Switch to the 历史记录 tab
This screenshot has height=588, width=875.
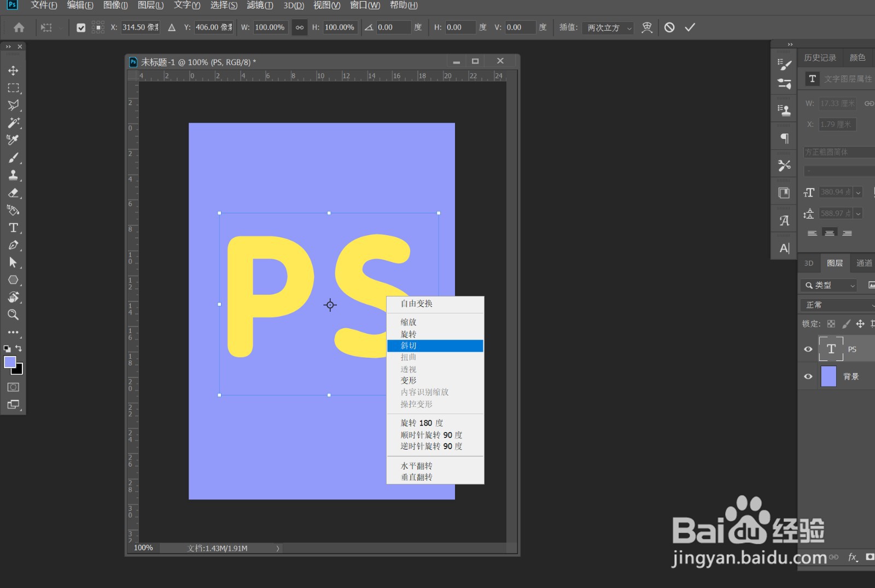pyautogui.click(x=820, y=57)
